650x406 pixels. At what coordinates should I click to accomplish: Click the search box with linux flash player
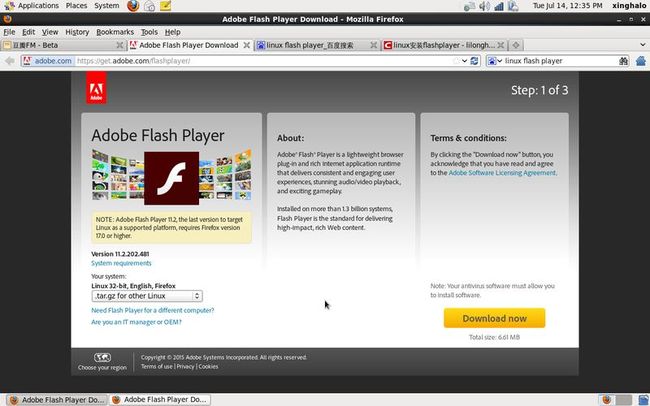(x=560, y=61)
